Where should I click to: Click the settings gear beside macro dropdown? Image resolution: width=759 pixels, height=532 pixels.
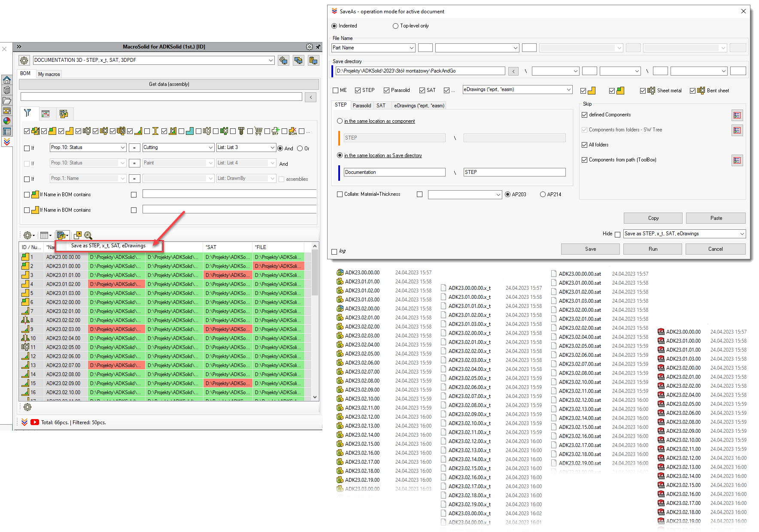tap(24, 61)
